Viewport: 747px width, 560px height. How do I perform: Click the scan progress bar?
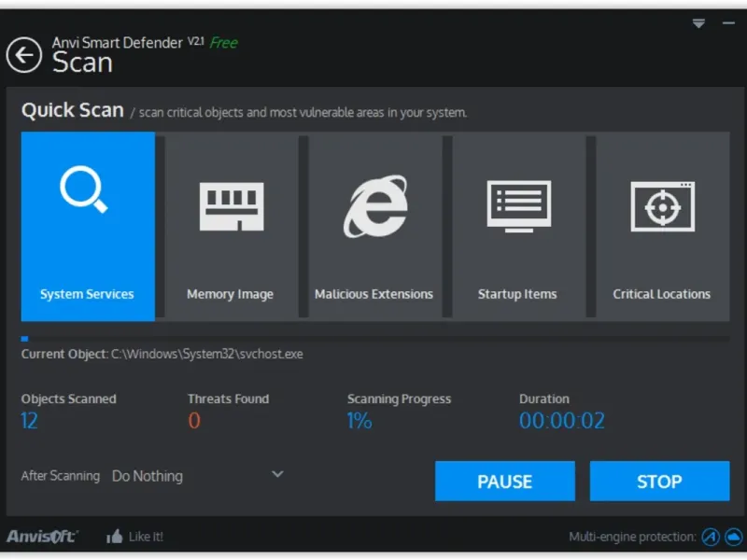tap(375, 339)
